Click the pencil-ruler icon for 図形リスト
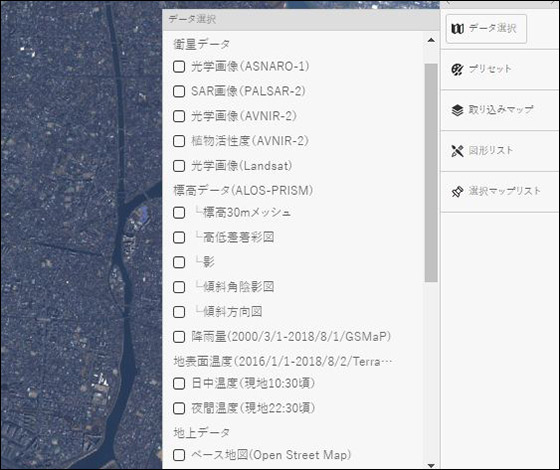Image resolution: width=560 pixels, height=470 pixels. point(458,151)
